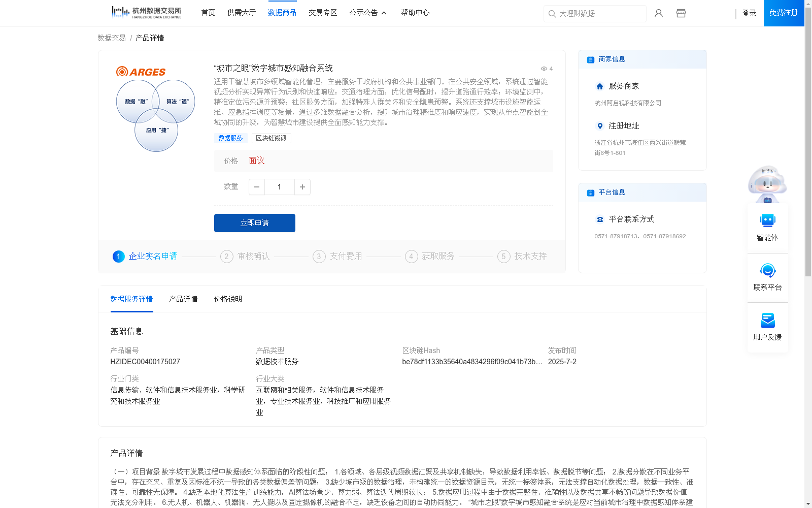Click merchant name 杭州阿启视科技有限公司
Image resolution: width=812 pixels, height=508 pixels.
(x=628, y=103)
